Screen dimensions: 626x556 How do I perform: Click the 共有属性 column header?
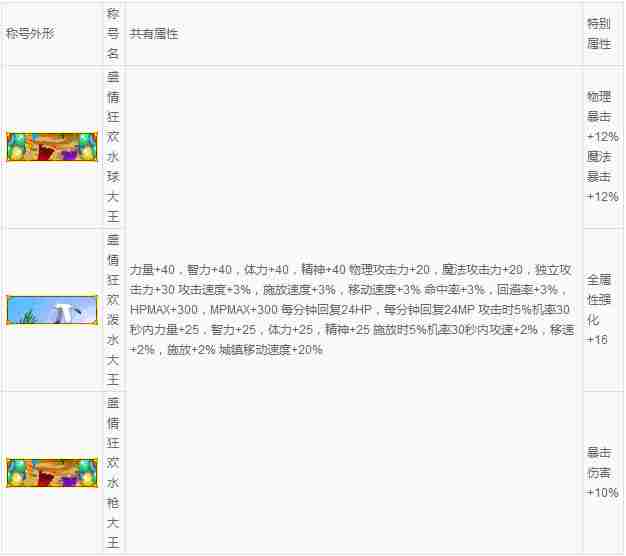coord(154,34)
